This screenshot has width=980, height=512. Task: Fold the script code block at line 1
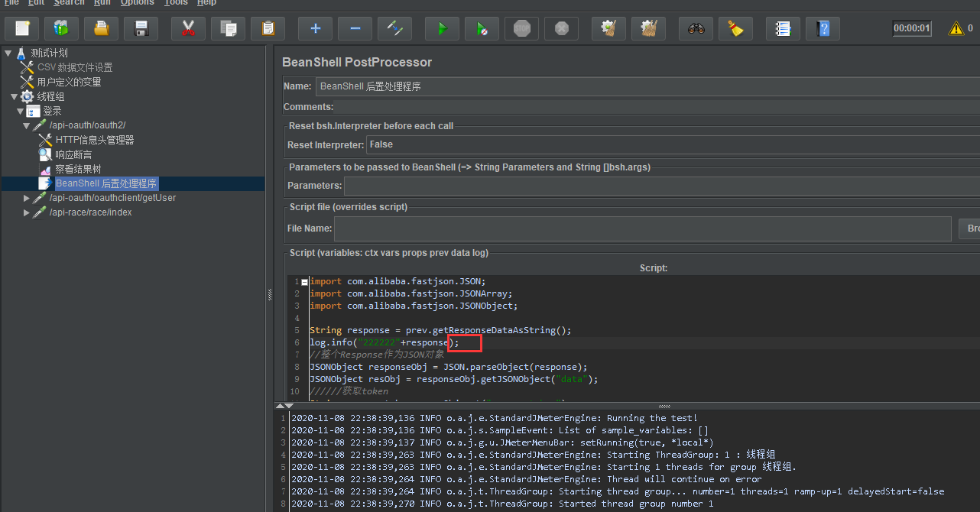click(x=304, y=281)
